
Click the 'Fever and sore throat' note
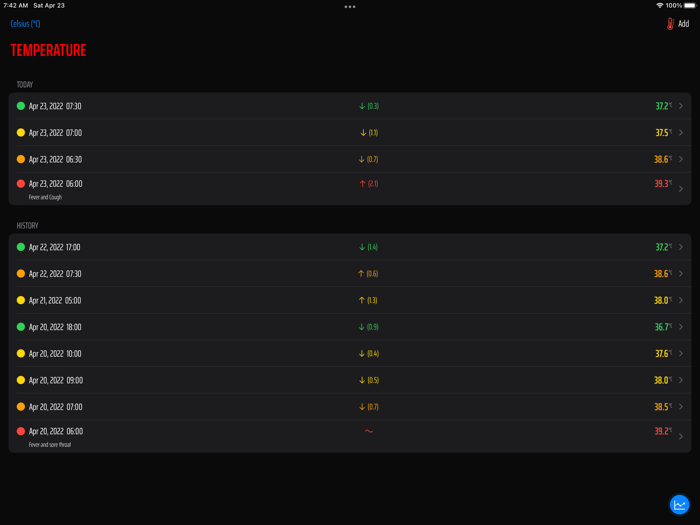click(x=50, y=445)
